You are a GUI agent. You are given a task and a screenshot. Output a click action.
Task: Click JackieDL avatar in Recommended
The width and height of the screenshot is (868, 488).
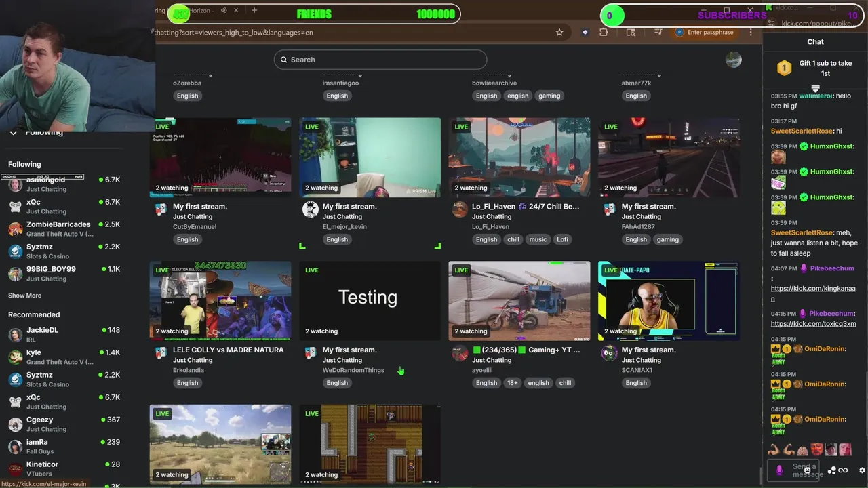(x=15, y=334)
